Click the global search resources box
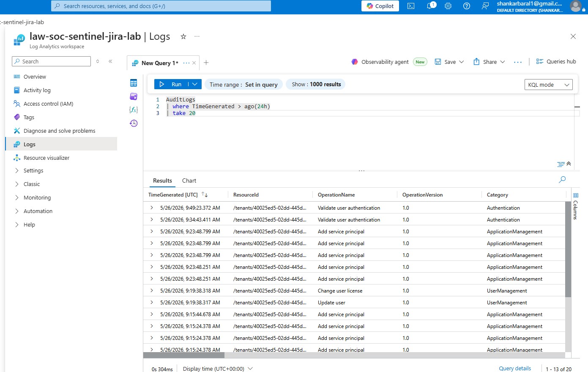588x372 pixels. click(x=161, y=6)
